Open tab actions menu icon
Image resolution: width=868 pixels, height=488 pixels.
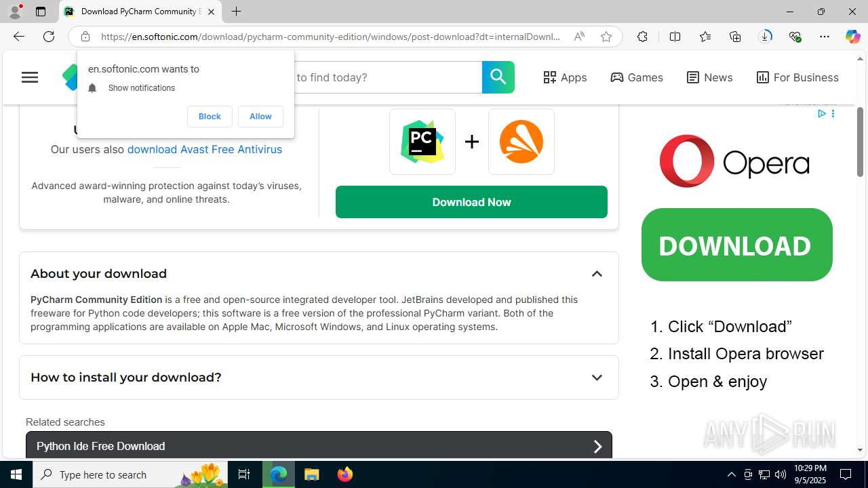click(x=41, y=12)
